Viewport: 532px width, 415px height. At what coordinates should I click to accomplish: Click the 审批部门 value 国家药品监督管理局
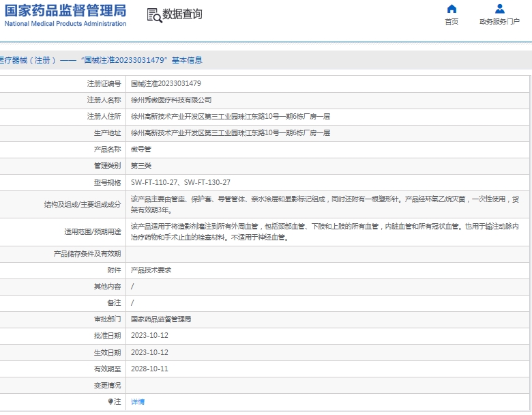(161, 319)
